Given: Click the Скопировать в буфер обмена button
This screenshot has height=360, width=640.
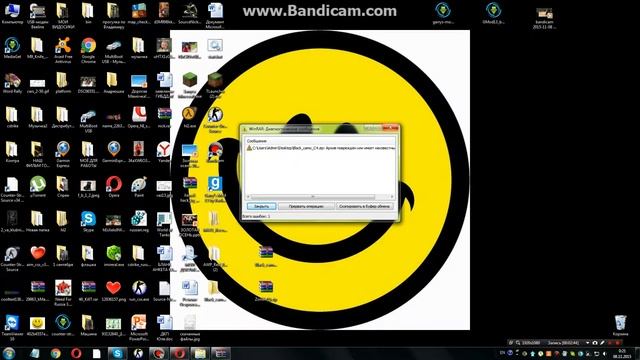Looking at the screenshot, I should point(365,207).
